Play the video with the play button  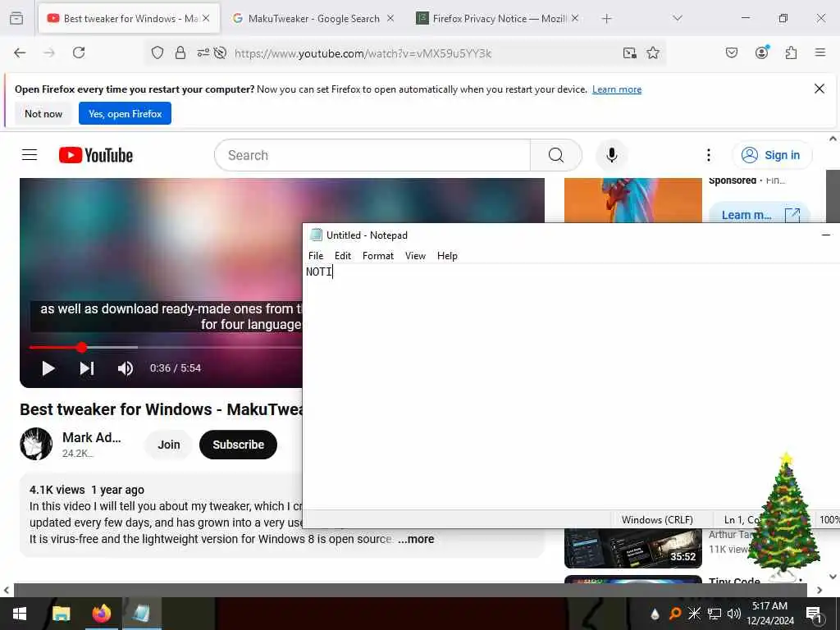(48, 368)
